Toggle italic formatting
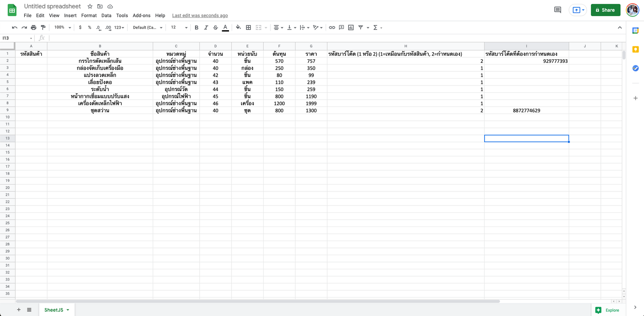The image size is (644, 316). click(x=206, y=27)
